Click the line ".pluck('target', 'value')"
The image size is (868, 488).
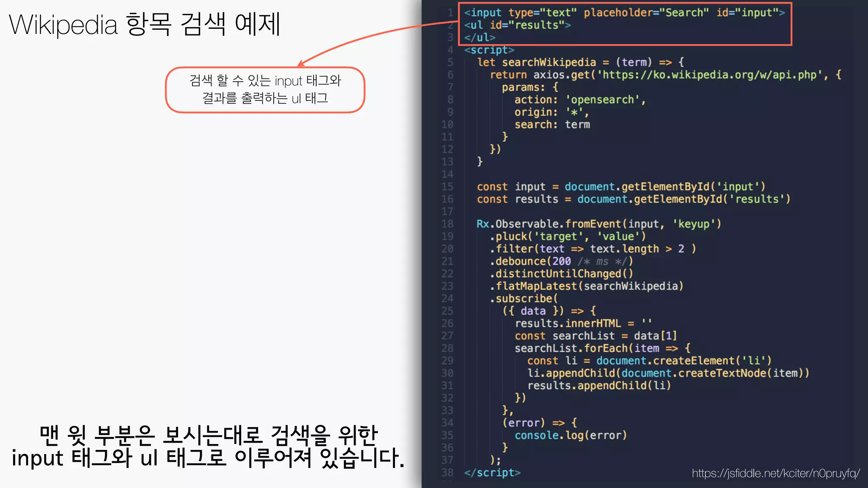(568, 236)
